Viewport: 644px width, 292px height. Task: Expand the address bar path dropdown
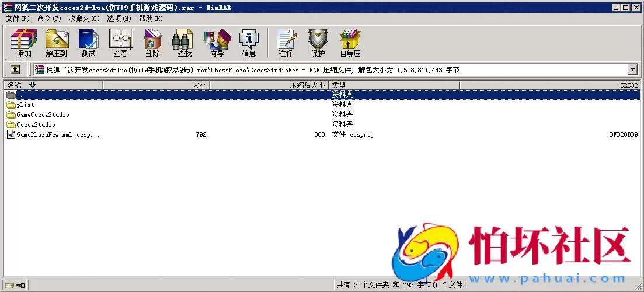coord(632,70)
